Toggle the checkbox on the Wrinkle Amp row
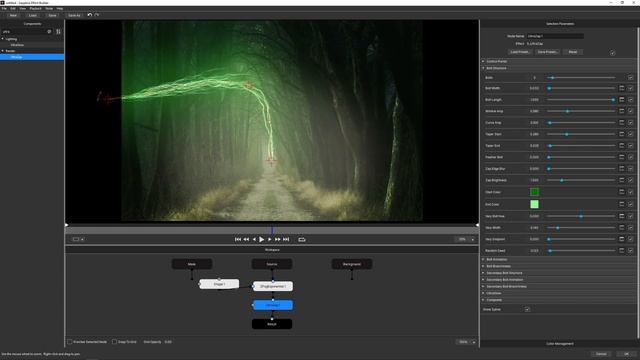 631,111
